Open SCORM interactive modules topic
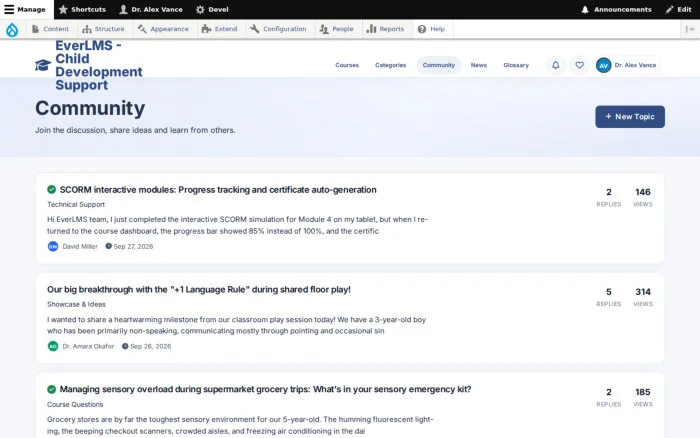This screenshot has width=700, height=438. pyautogui.click(x=218, y=190)
